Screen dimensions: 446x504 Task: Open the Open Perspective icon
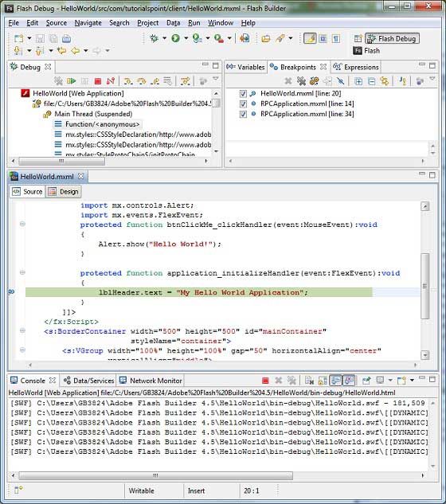358,38
